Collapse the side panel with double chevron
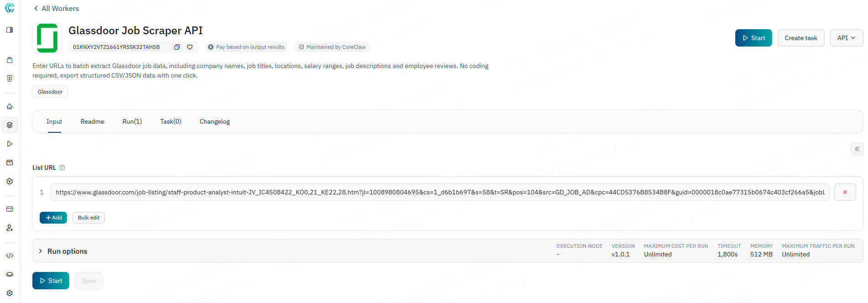Screen dimensions: 868x303 857,149
